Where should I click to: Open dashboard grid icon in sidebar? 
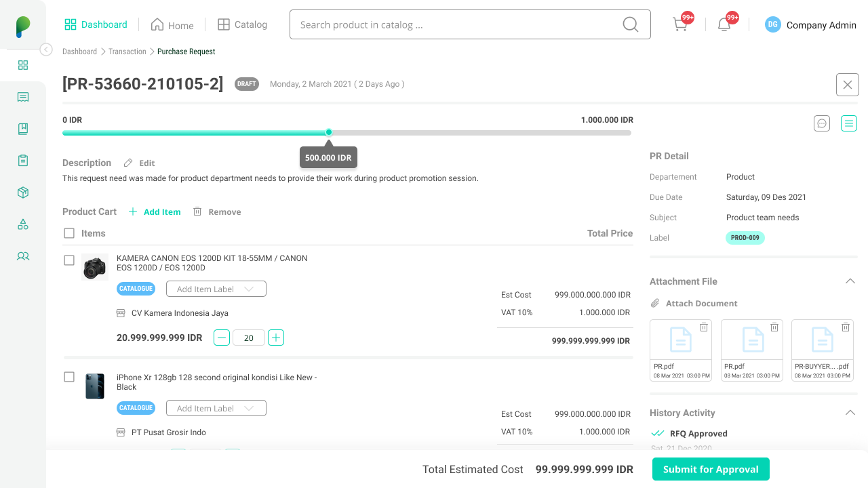click(x=23, y=65)
